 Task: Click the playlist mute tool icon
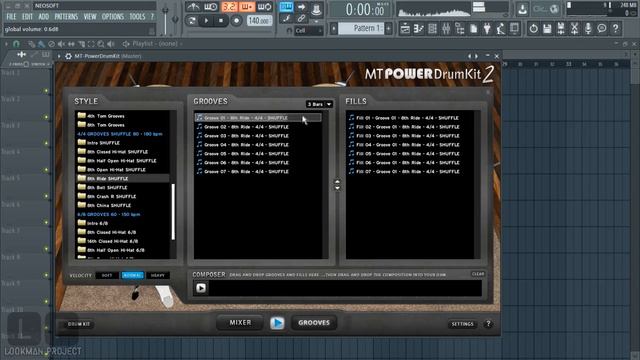pos(61,44)
